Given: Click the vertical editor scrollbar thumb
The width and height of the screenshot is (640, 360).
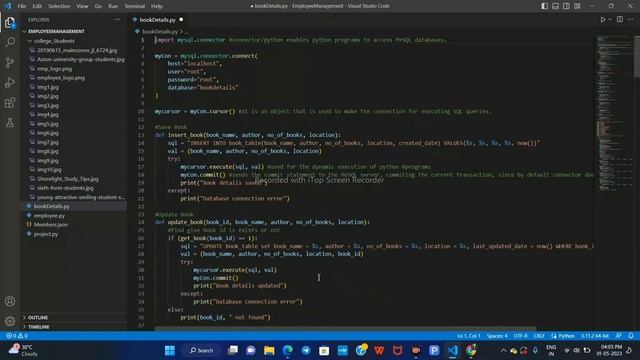Looking at the screenshot, I should point(637,56).
